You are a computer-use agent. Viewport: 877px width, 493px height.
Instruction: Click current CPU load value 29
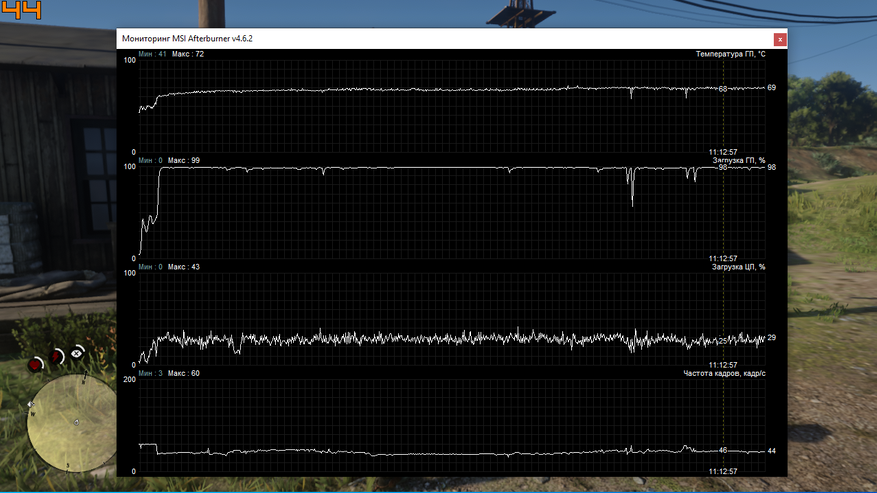[771, 337]
